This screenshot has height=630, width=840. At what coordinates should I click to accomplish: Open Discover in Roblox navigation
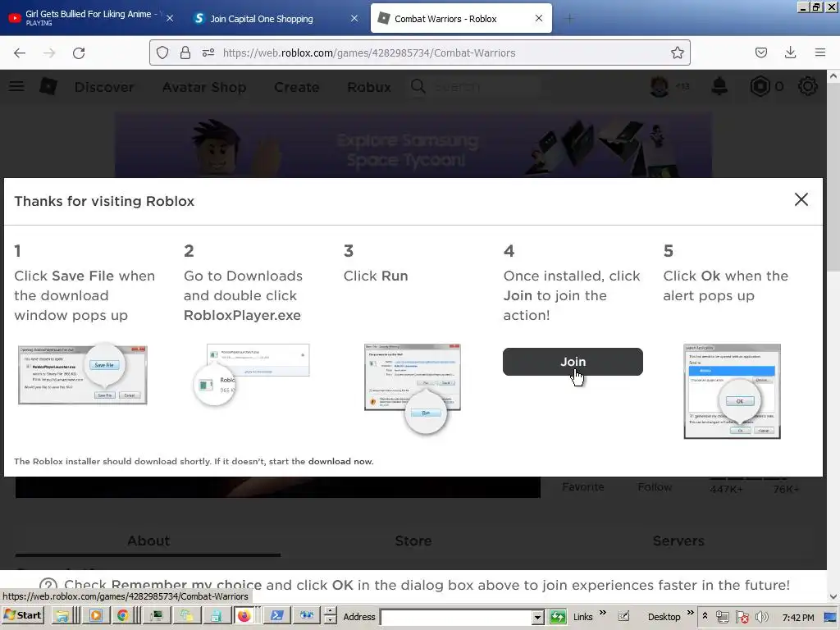[x=104, y=87]
